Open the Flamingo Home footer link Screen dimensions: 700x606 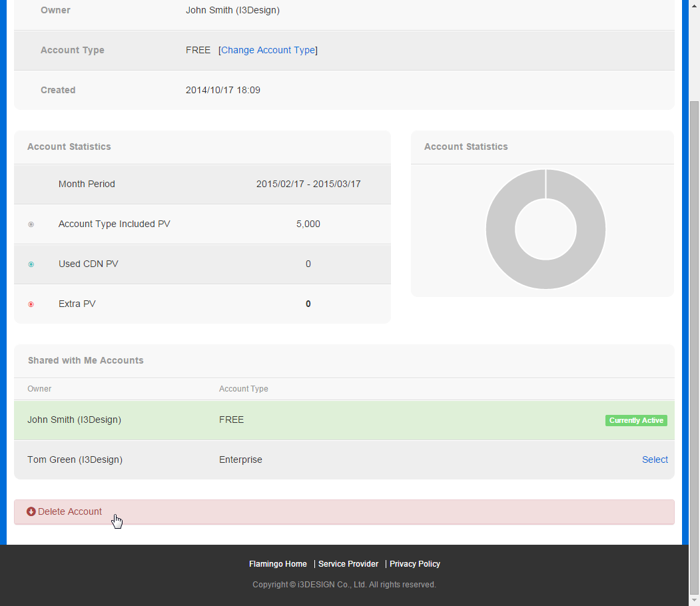tap(278, 563)
